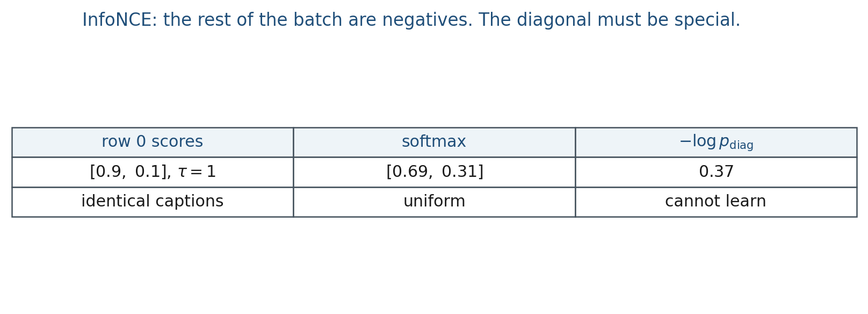Screen dimensions: 868x314
Task: Click the 'identical captions' cell
Action: 153,202
